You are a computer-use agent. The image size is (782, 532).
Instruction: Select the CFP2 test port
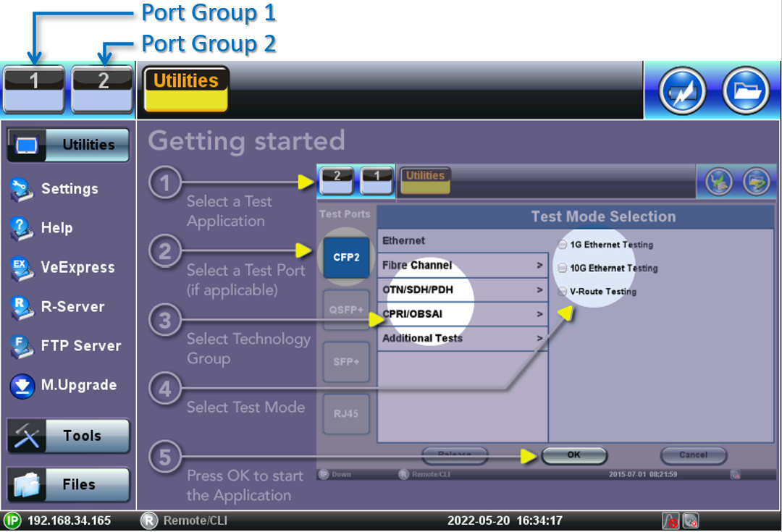[x=346, y=257]
